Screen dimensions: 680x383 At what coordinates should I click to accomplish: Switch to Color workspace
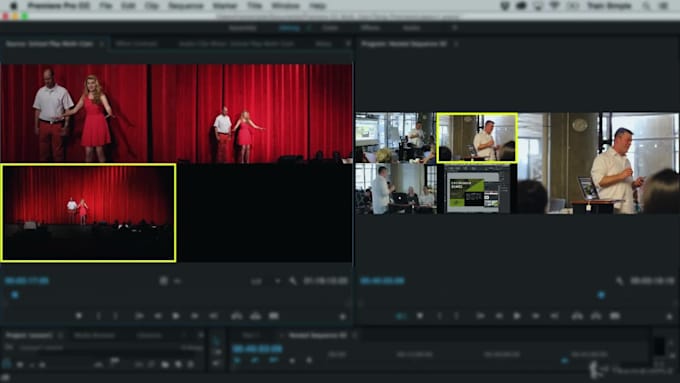(x=330, y=28)
